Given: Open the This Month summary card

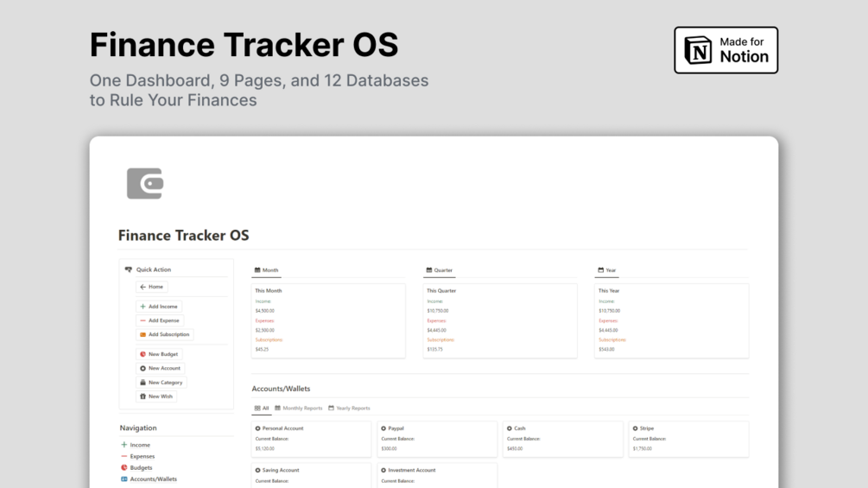Looking at the screenshot, I should pyautogui.click(x=327, y=320).
